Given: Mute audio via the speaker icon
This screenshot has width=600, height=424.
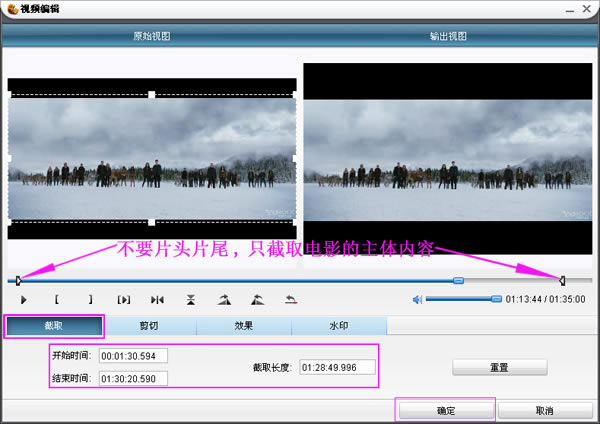Looking at the screenshot, I should click(417, 300).
